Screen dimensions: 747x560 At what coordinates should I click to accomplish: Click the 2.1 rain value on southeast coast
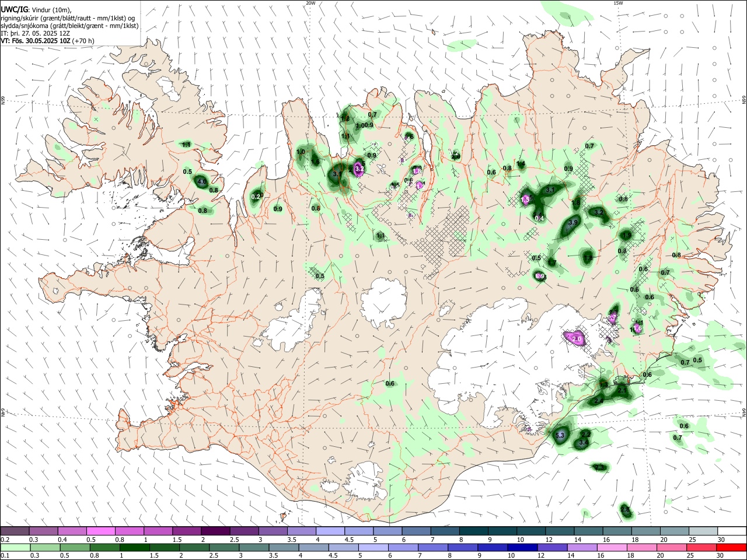click(x=622, y=390)
